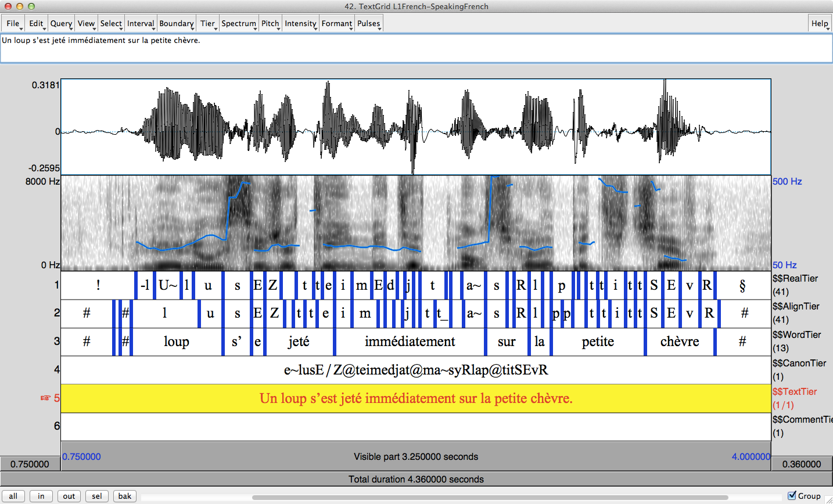Image resolution: width=833 pixels, height=504 pixels.
Task: Open the Edit menu
Action: (36, 24)
